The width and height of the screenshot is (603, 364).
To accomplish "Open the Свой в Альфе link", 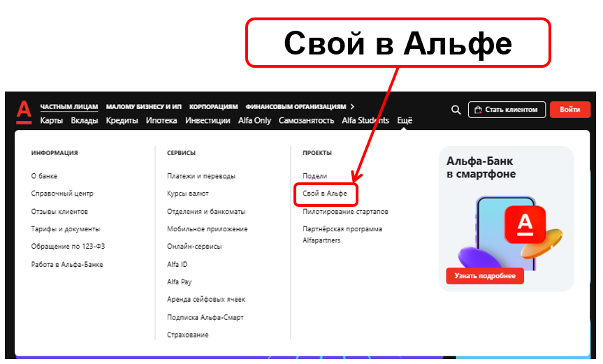I will pos(325,194).
